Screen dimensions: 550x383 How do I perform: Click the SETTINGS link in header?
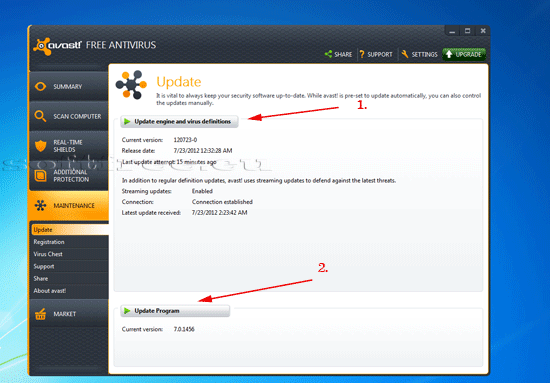coord(420,54)
